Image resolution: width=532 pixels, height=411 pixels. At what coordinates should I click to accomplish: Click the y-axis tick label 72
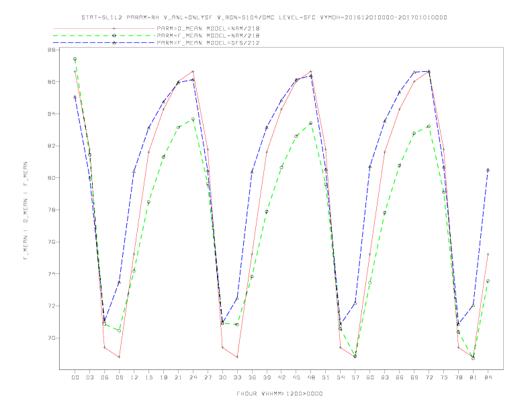coord(51,306)
